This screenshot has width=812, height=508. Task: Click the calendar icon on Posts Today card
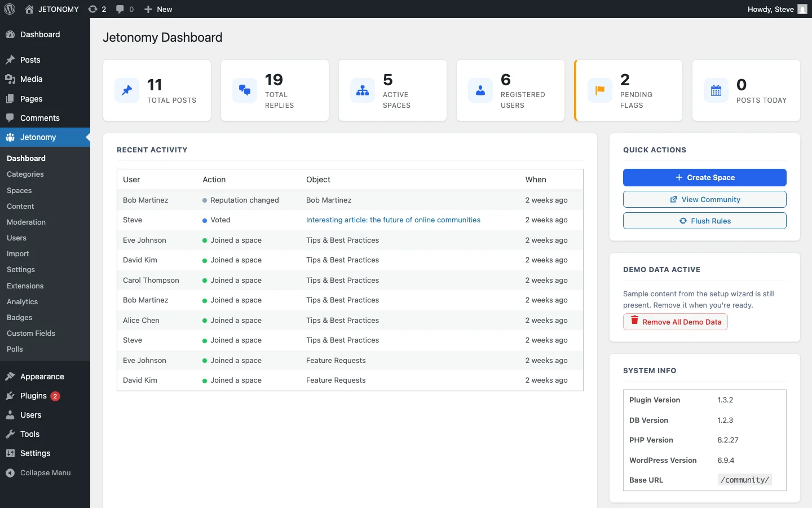[x=716, y=90]
